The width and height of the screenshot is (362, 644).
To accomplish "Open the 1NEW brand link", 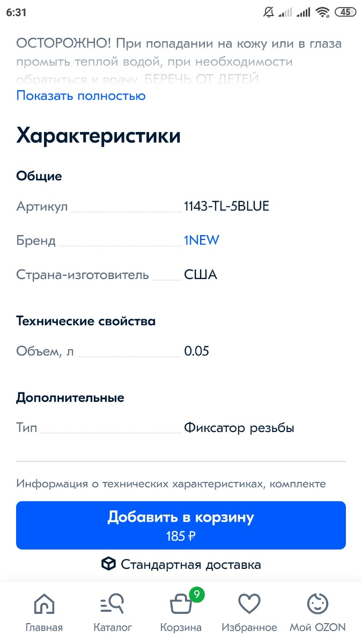I will pos(202,240).
